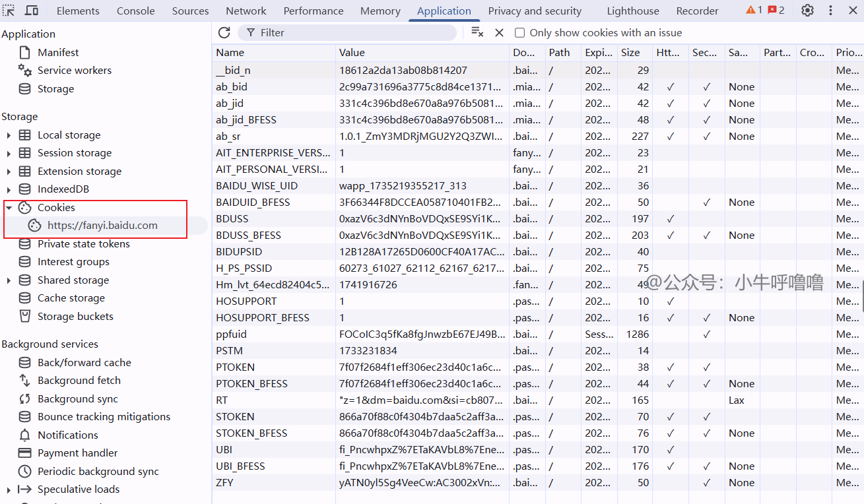Open DevTools settings gear icon
The height and width of the screenshot is (504, 864).
click(x=807, y=11)
